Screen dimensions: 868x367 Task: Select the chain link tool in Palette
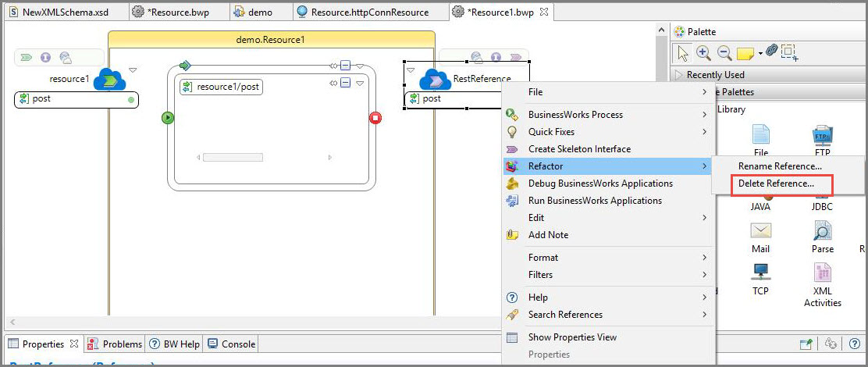pos(772,51)
